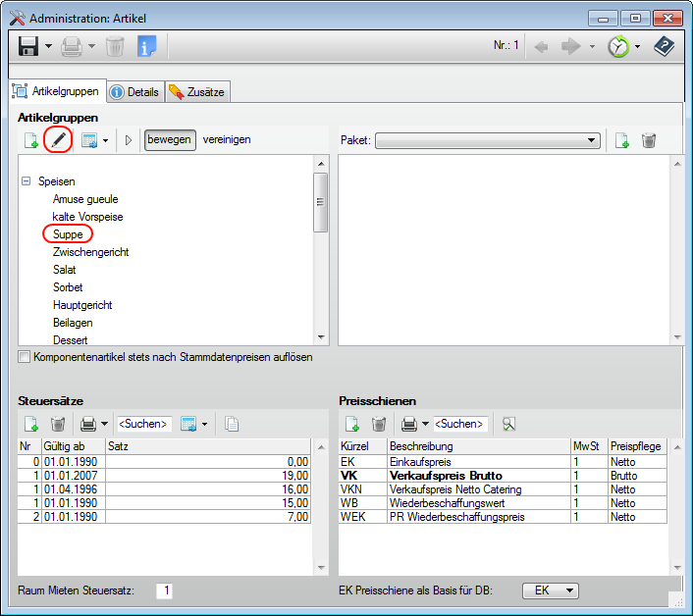Screen dimensions: 693x616
Task: Click the pencil edit icon in Artikelgruppen
Action: [58, 140]
